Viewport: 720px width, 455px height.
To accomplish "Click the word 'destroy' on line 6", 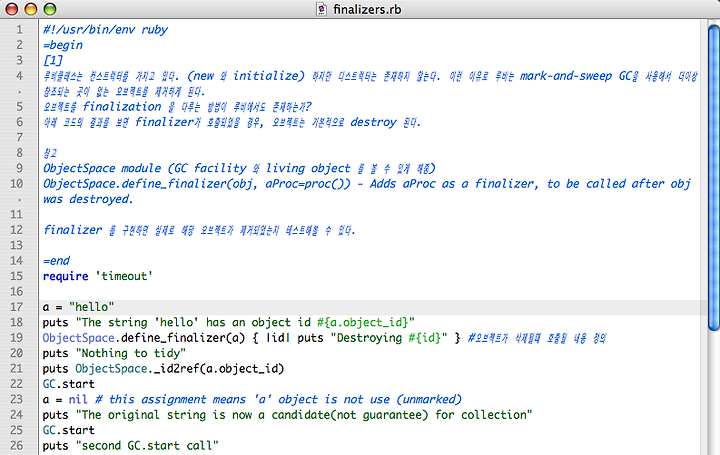I will (373, 122).
